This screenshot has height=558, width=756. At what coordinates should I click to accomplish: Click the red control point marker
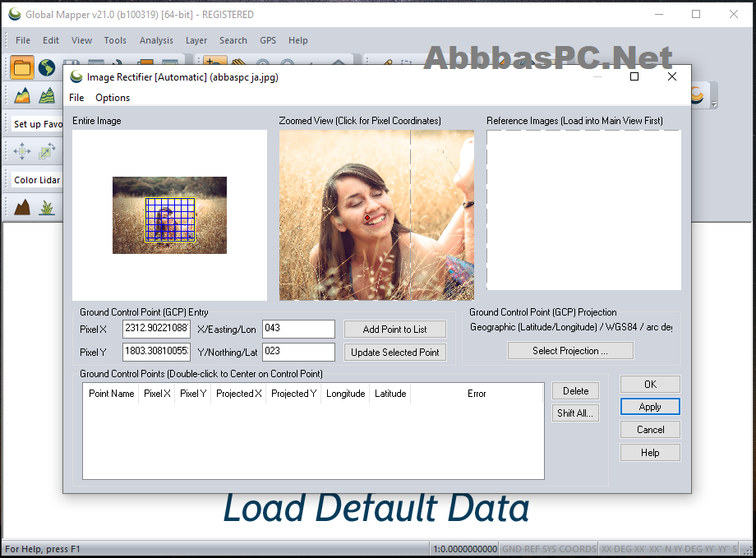(367, 218)
